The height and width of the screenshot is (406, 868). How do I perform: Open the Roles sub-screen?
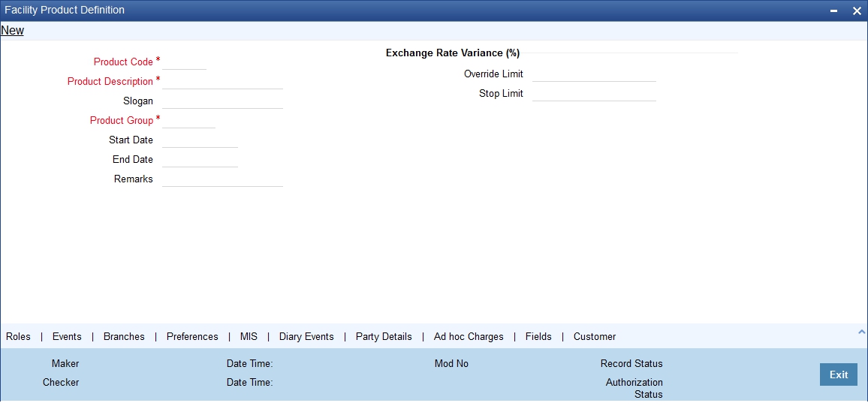pos(18,336)
